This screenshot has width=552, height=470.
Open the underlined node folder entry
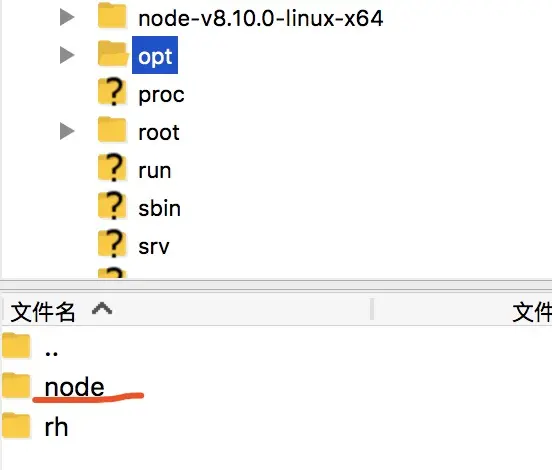75,387
